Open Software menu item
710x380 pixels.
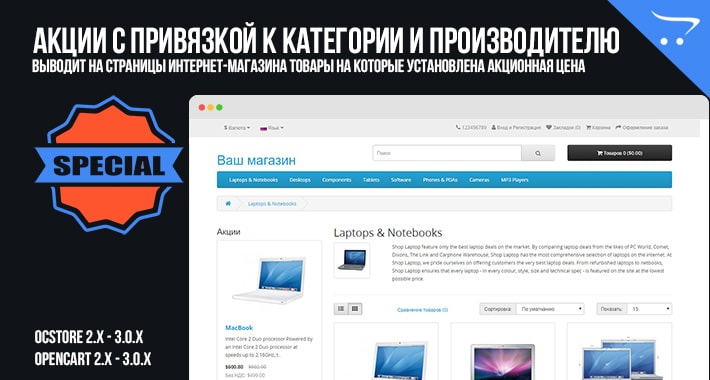click(x=401, y=180)
